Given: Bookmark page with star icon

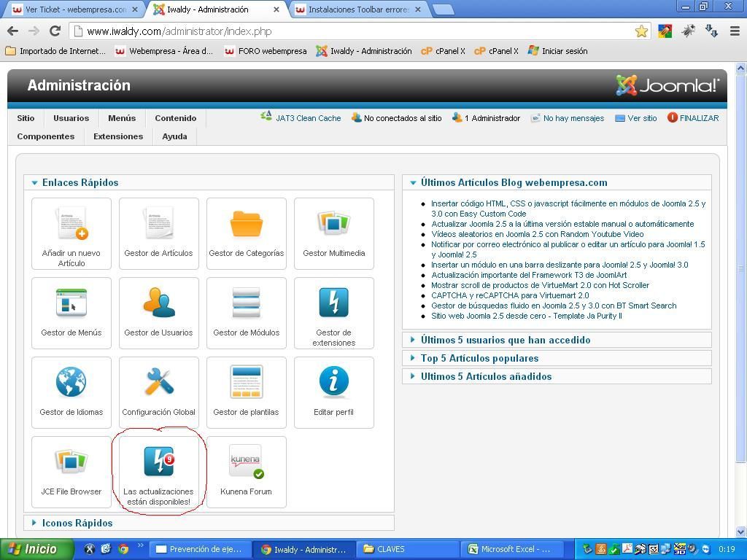Looking at the screenshot, I should 642,31.
